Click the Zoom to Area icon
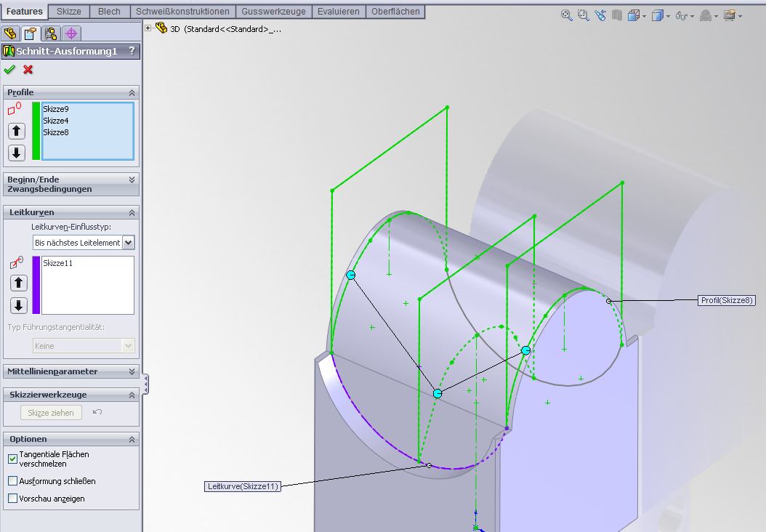 (583, 15)
